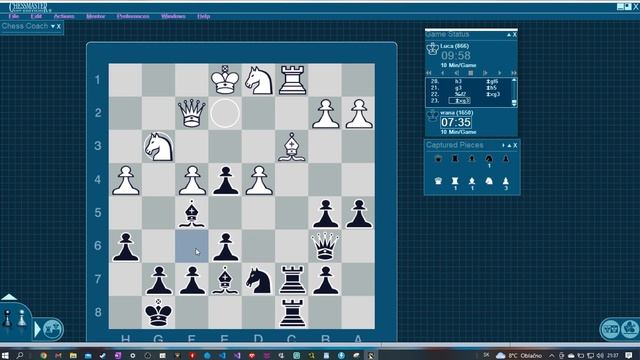640x360 pixels.
Task: Click the circled empty square E2
Action: tap(225, 113)
